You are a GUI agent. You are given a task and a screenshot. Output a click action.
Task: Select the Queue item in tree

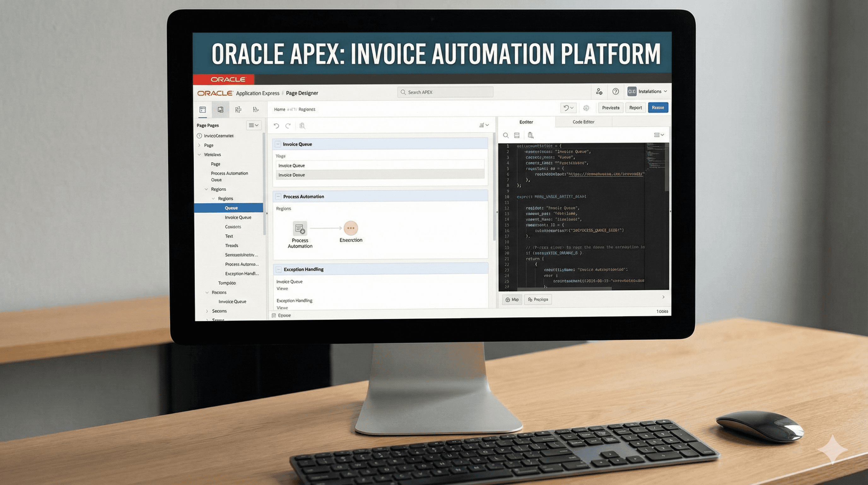coord(231,208)
